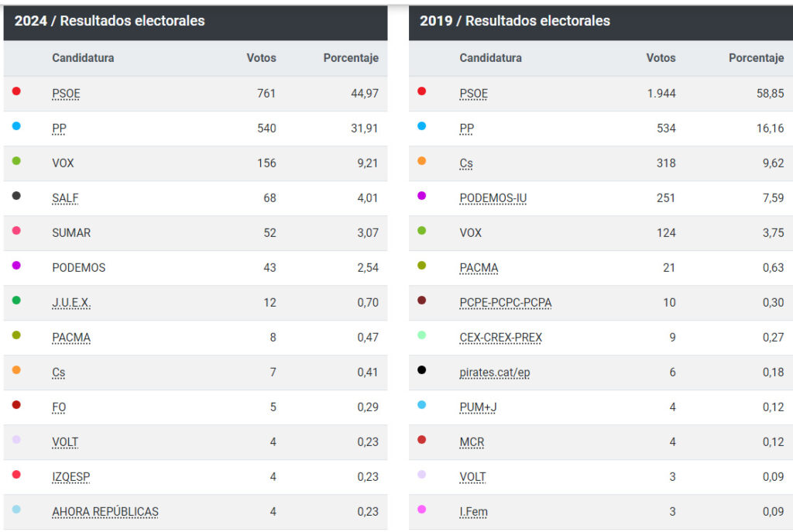The height and width of the screenshot is (532, 793).
Task: Select the CEX-CREX-PREX candidature link
Action: tap(500, 338)
